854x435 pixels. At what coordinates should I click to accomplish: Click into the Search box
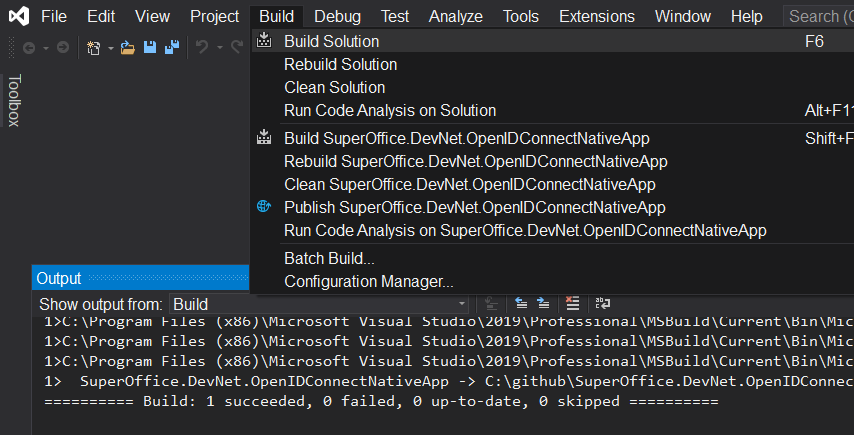coord(819,16)
